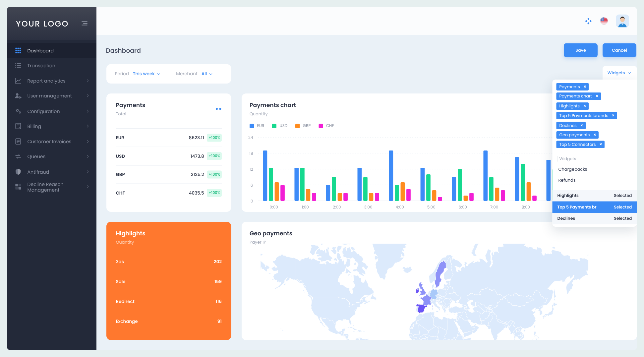644x357 pixels.
Task: Click the four-dot apps icon in header
Action: tap(588, 21)
